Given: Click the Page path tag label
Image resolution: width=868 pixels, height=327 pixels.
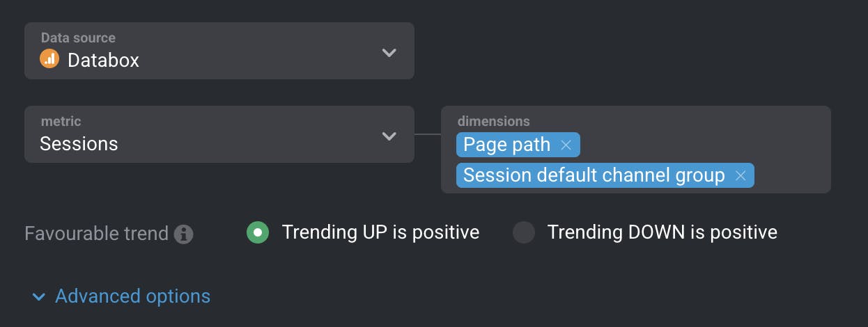Looking at the screenshot, I should click(506, 145).
